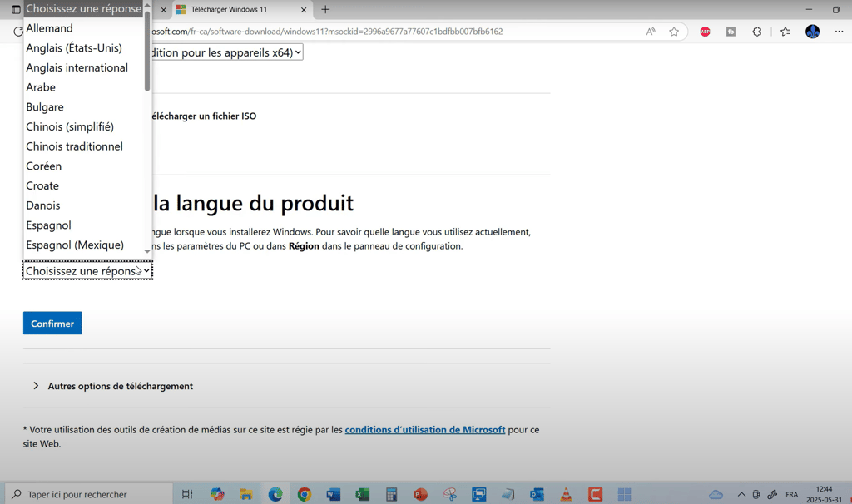Open Microsoft Word from the taskbar
The width and height of the screenshot is (852, 504).
[333, 494]
